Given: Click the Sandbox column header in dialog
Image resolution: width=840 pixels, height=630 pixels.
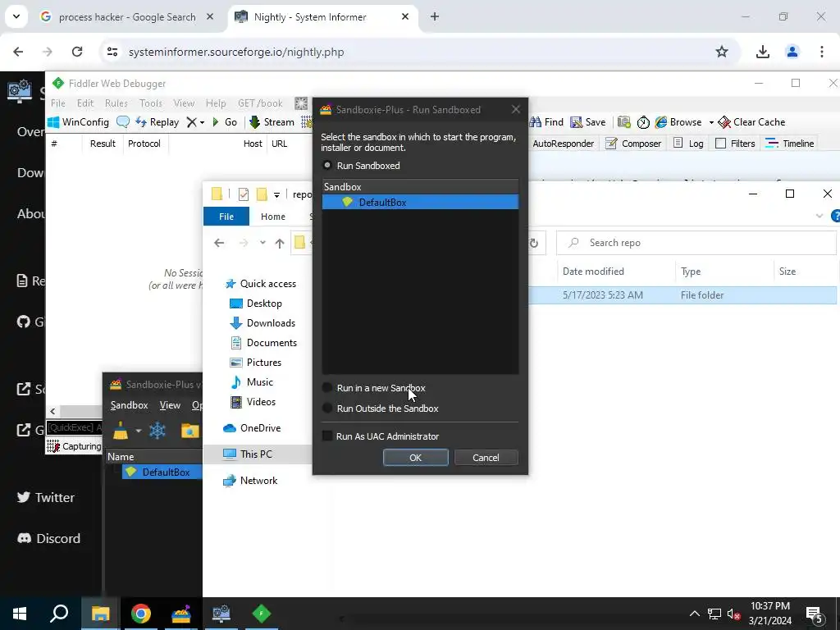Looking at the screenshot, I should coord(420,186).
